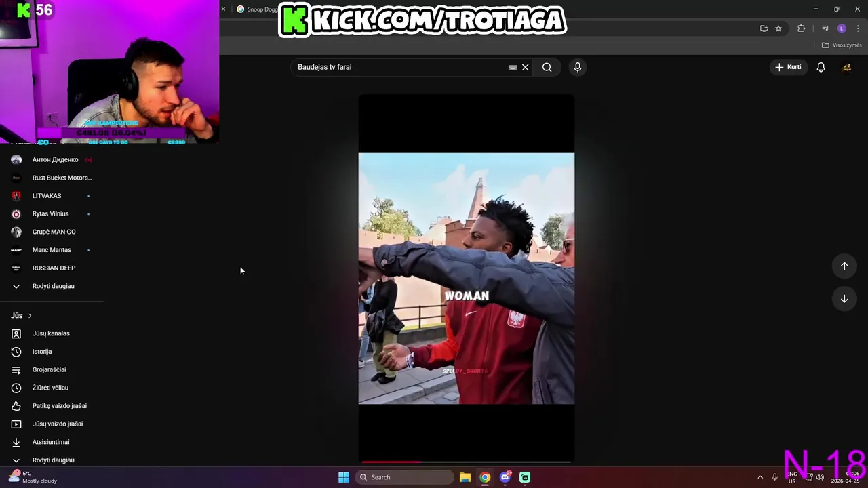Screen dimensions: 868x488
Task: Open Chrome three-dot menu
Action: point(858,28)
